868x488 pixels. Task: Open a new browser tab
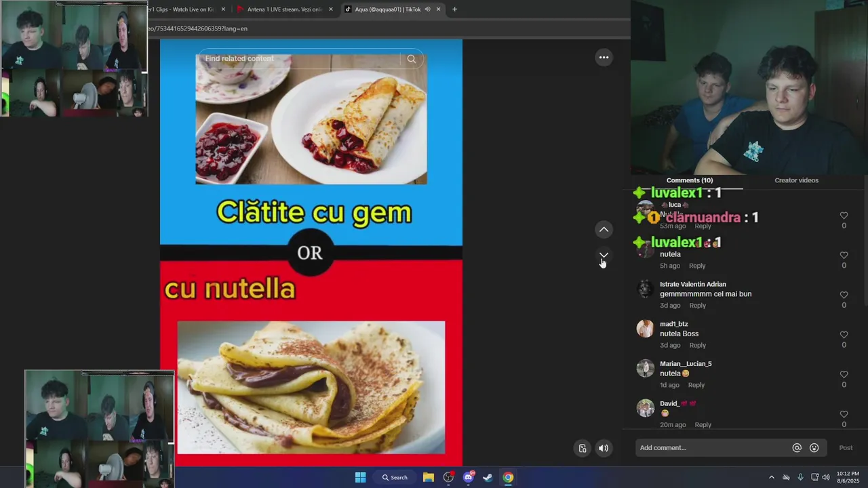(x=454, y=9)
